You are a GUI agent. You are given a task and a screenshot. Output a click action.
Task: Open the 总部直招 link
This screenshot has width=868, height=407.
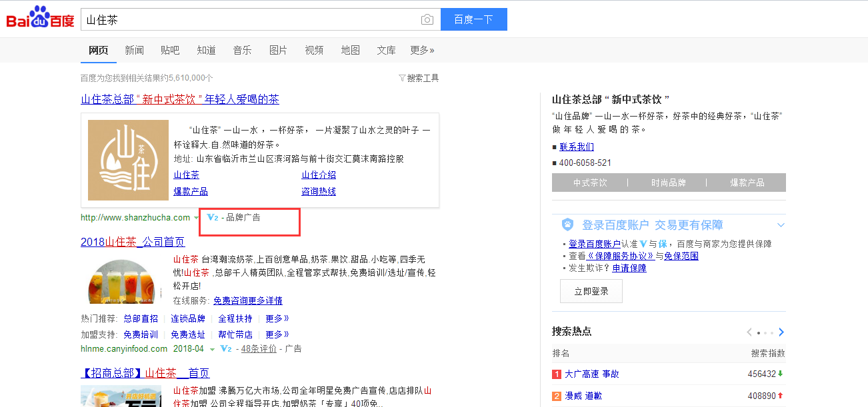(x=141, y=318)
